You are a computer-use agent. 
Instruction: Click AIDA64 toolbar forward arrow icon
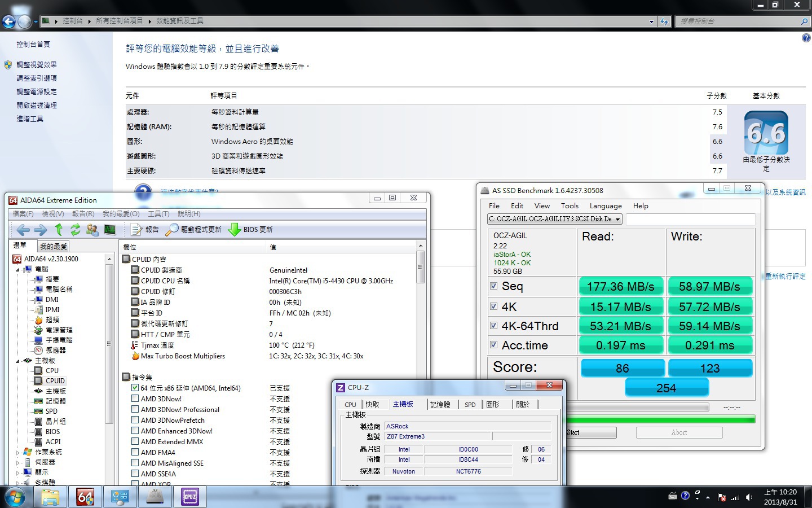[40, 230]
